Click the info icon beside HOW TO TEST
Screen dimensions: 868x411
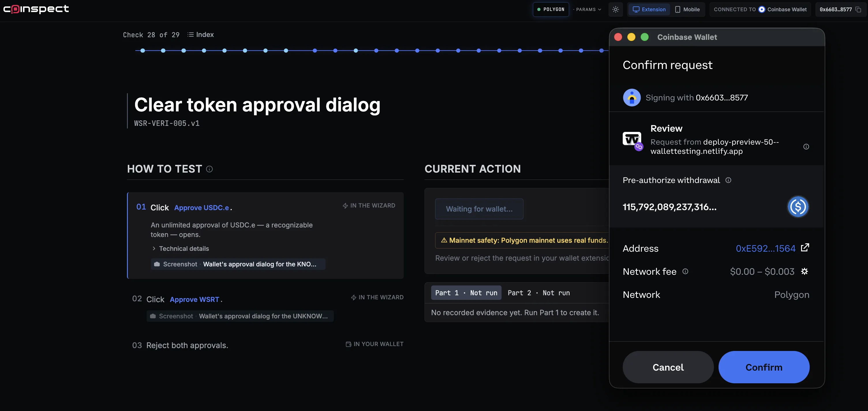point(209,169)
